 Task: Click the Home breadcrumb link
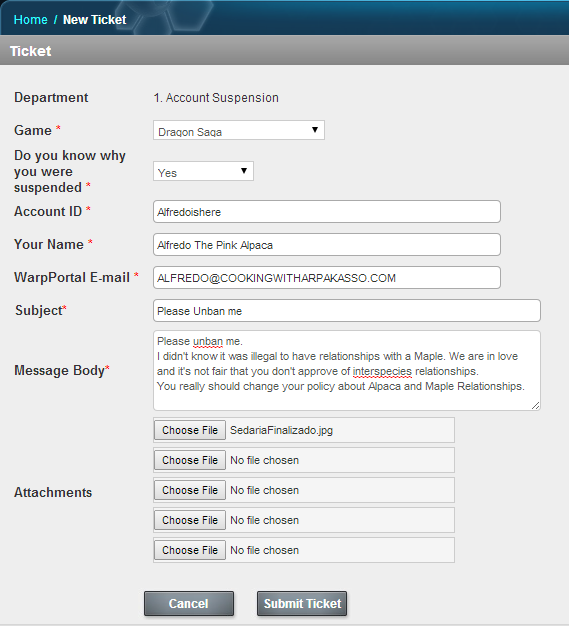click(31, 20)
